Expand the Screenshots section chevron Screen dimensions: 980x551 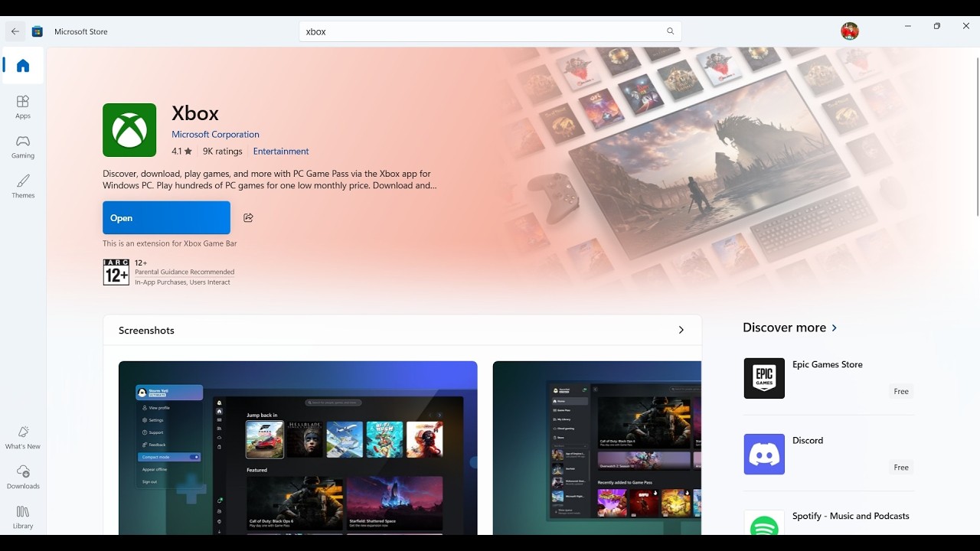tap(681, 330)
